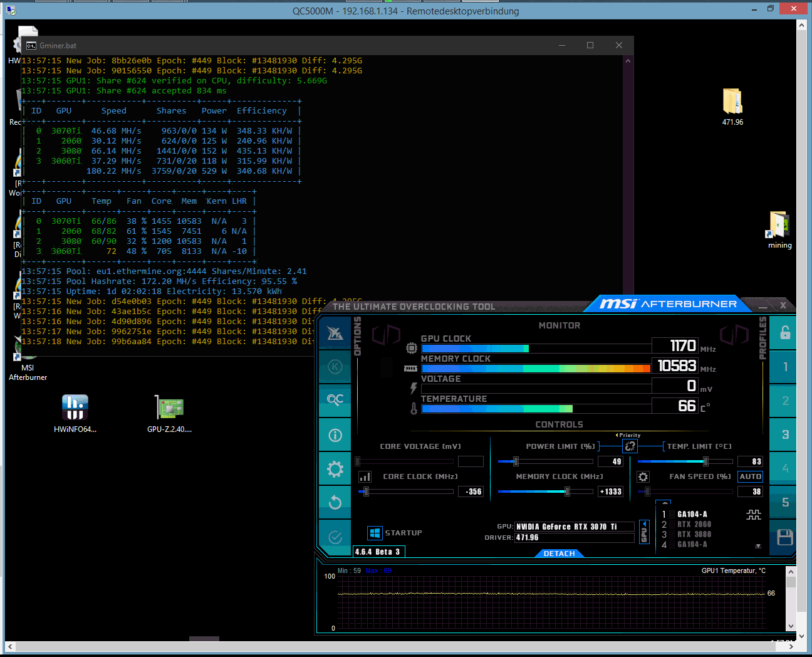Open the HWiNFO64 desktop shortcut

click(x=75, y=413)
